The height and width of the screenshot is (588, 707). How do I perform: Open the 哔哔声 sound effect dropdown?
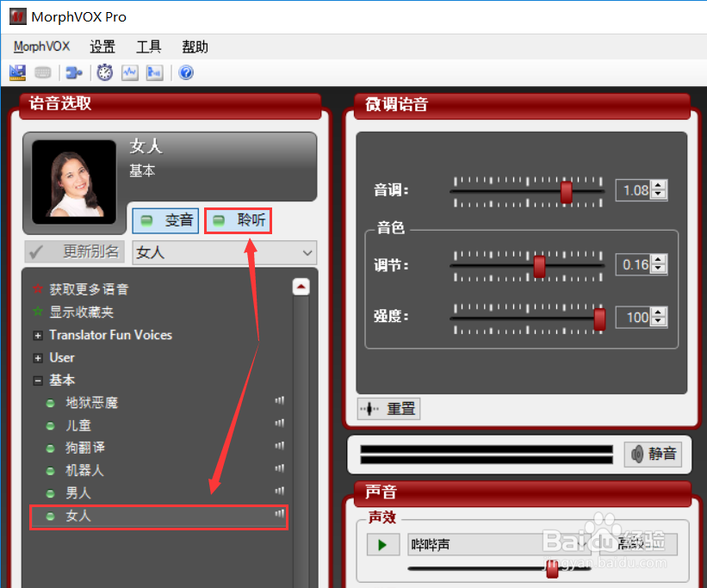point(499,545)
